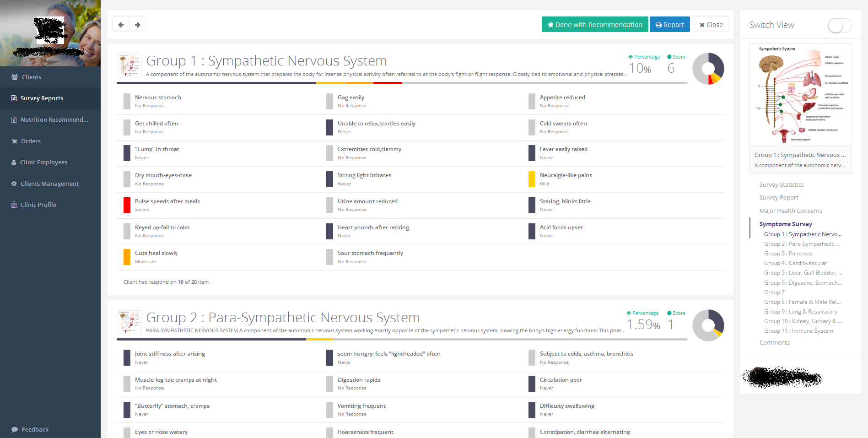
Task: Open Group 2 donut chart
Action: pos(708,325)
